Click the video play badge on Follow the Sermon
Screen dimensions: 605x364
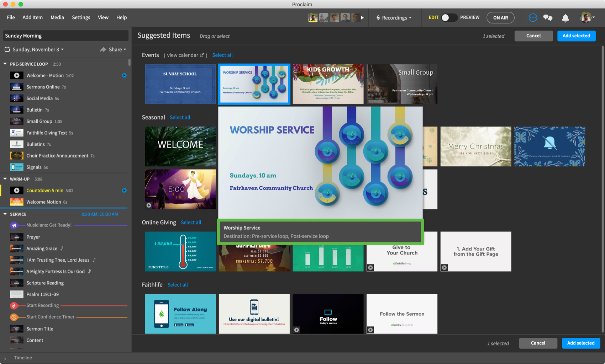[x=370, y=330]
